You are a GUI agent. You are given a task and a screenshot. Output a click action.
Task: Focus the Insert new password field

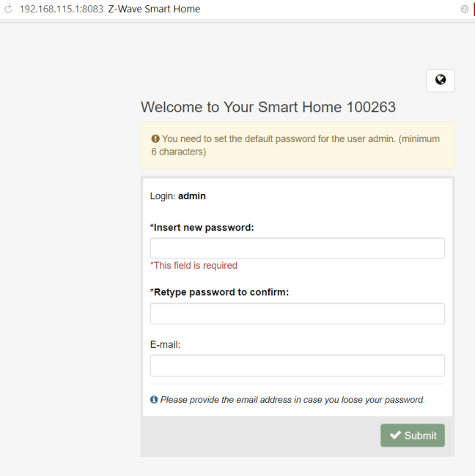(297, 248)
